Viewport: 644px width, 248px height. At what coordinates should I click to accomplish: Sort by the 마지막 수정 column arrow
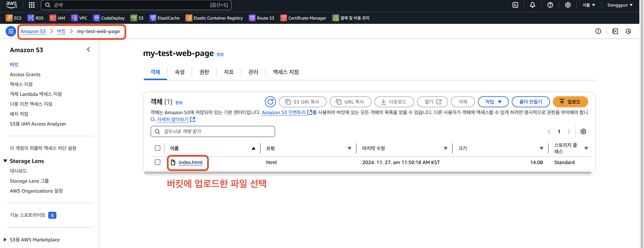point(446,148)
